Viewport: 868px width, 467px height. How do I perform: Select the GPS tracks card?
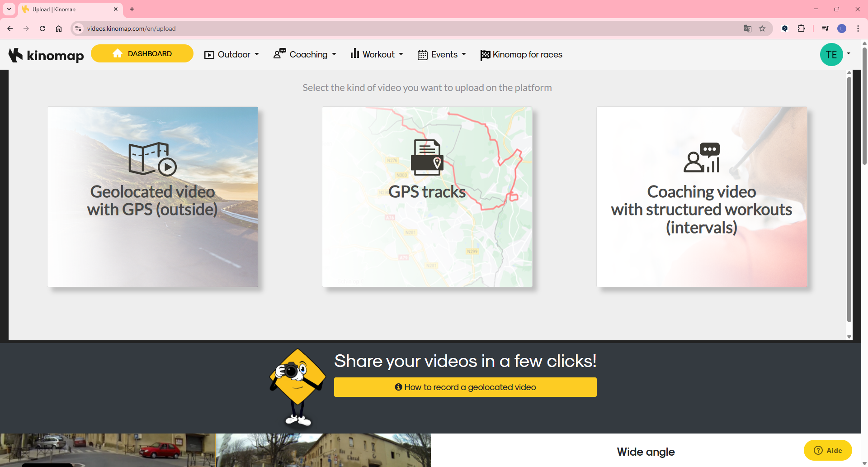[x=427, y=197]
